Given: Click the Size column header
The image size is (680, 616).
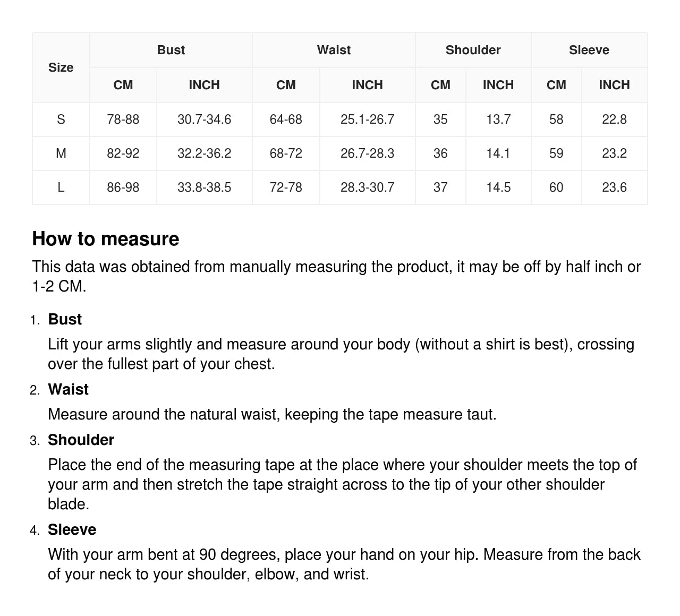Looking at the screenshot, I should pyautogui.click(x=61, y=67).
